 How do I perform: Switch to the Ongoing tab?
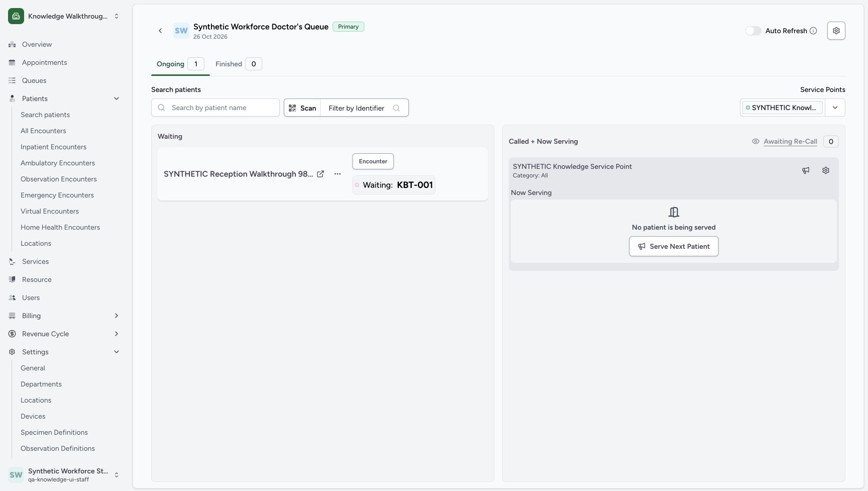pyautogui.click(x=180, y=64)
